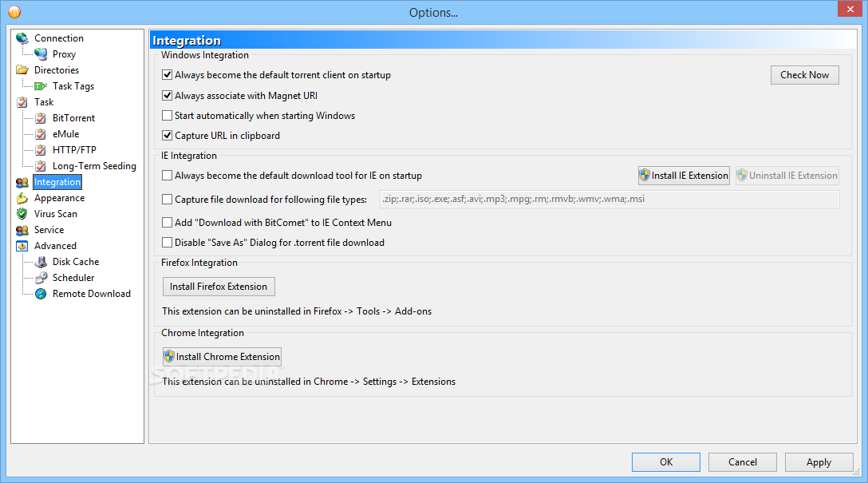Click the Service icon
Screen dimensions: 868x483
22,230
